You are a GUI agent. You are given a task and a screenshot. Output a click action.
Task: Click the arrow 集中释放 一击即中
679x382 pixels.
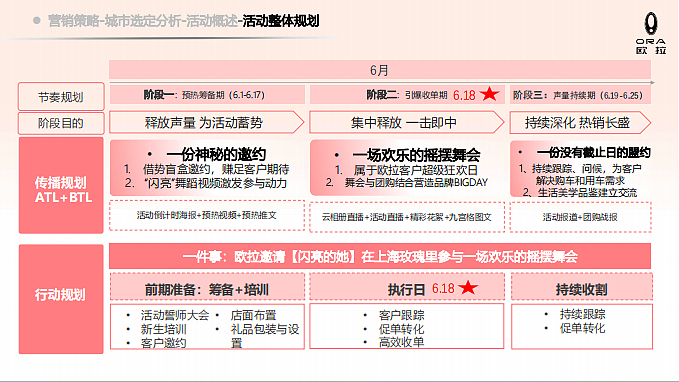pos(407,122)
